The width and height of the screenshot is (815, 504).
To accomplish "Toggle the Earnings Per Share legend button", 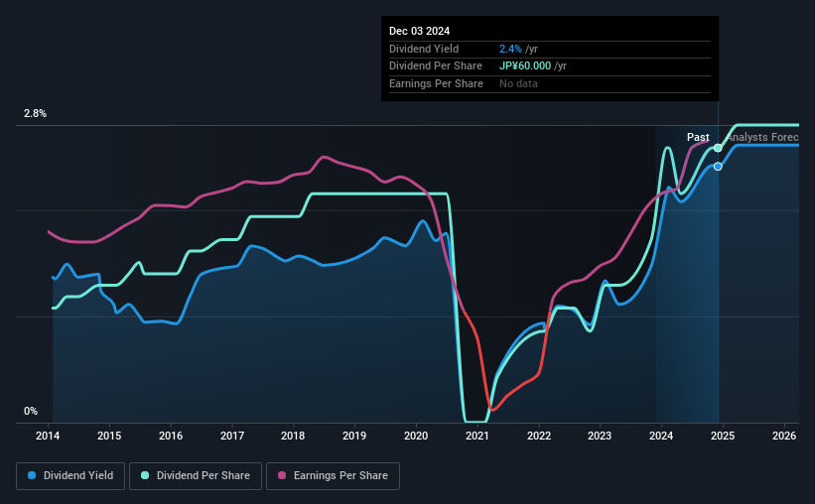I will [333, 476].
